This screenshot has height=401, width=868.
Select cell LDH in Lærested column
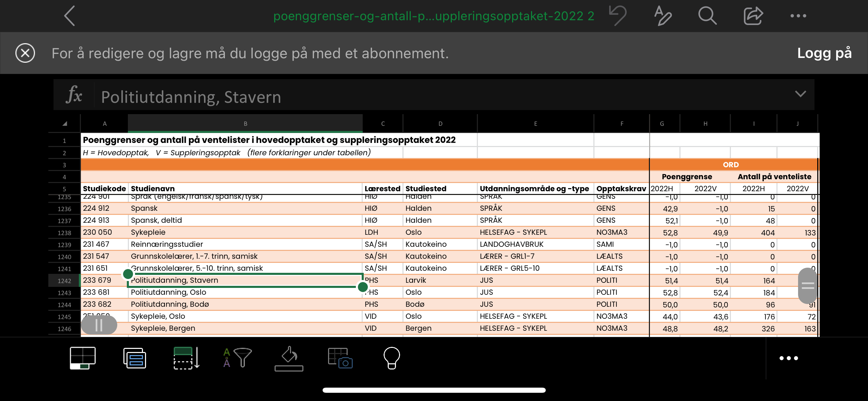(x=383, y=232)
